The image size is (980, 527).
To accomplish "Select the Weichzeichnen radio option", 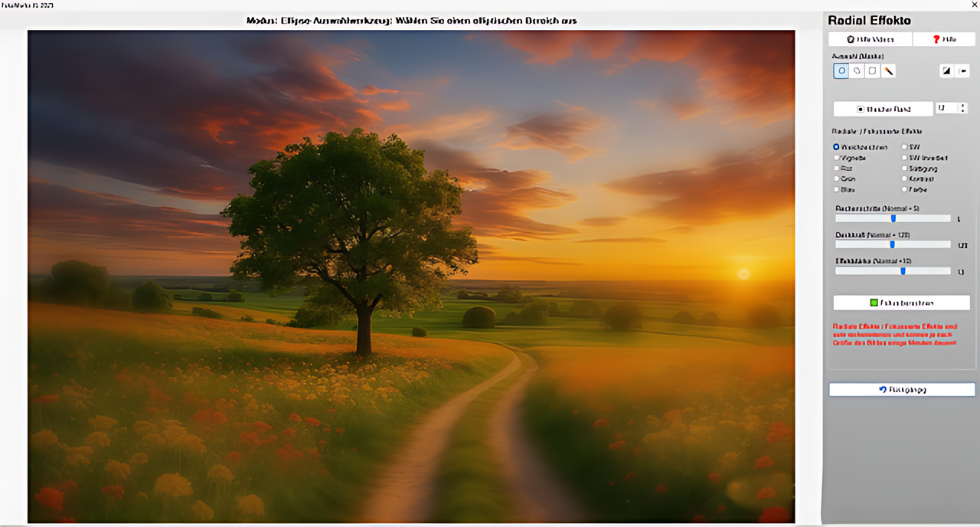I will coord(861,147).
